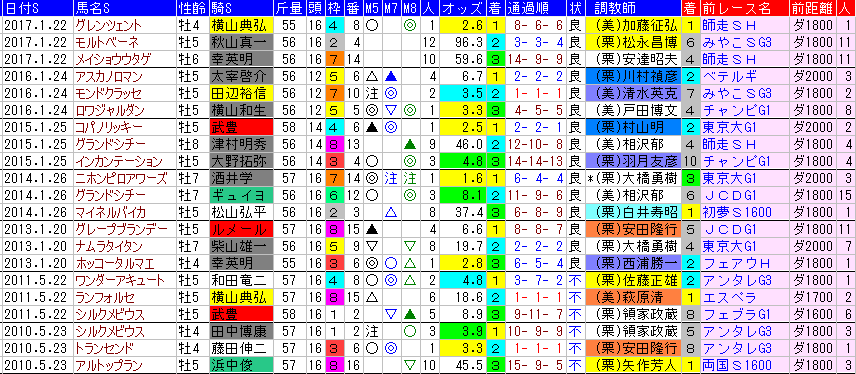Image resolution: width=856 pixels, height=374 pixels.
Task: Click the M5 column header
Action: [x=372, y=9]
